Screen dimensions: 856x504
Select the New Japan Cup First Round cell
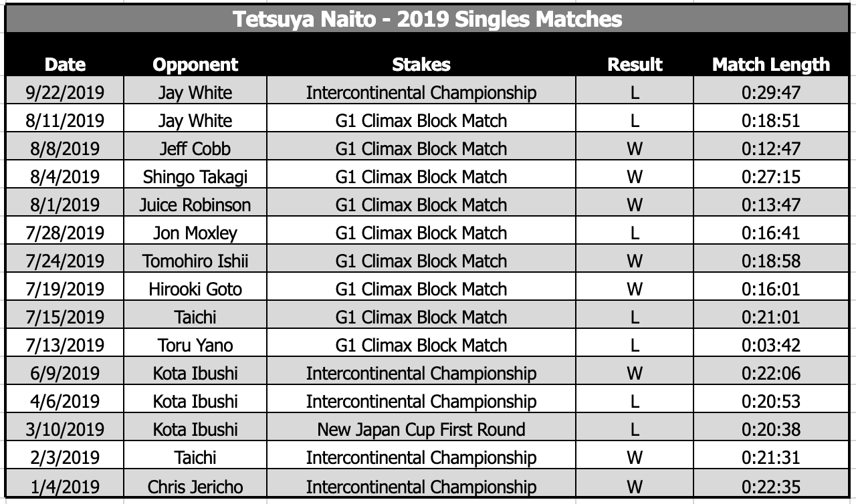pyautogui.click(x=421, y=429)
